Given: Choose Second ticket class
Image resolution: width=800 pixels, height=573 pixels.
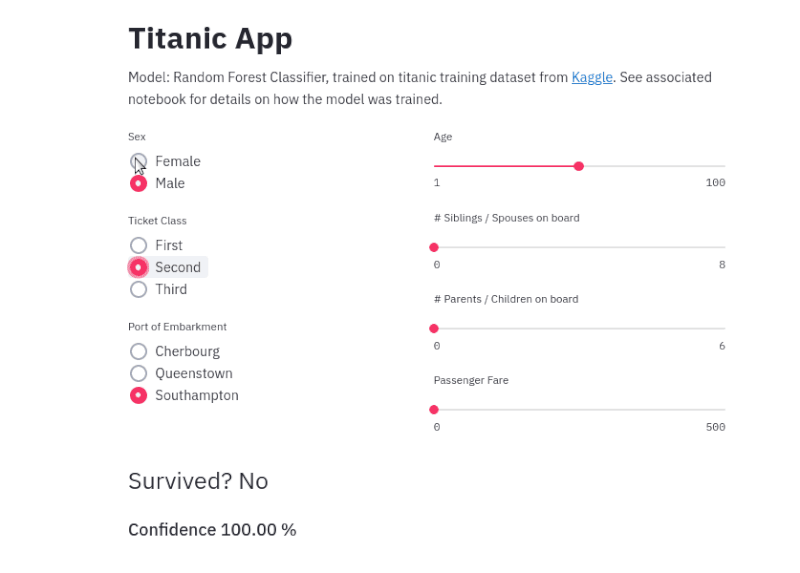Looking at the screenshot, I should coord(139,267).
